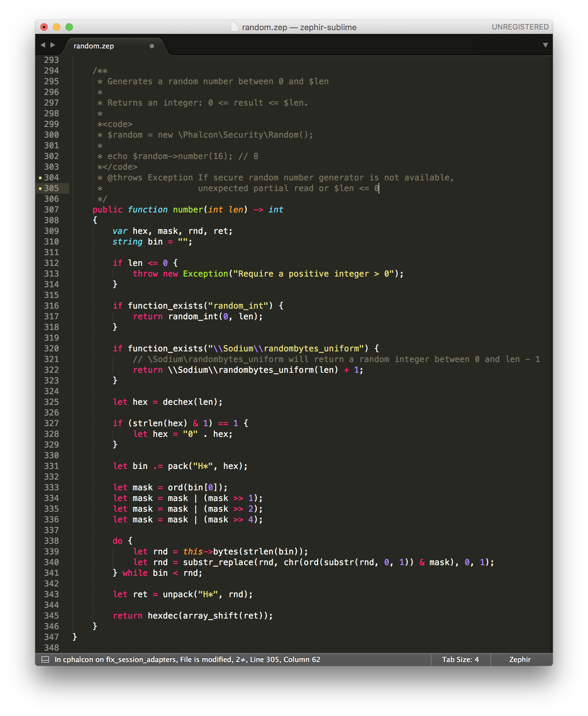Click the "random_int" string on line 316
The width and height of the screenshot is (588, 716).
(241, 306)
